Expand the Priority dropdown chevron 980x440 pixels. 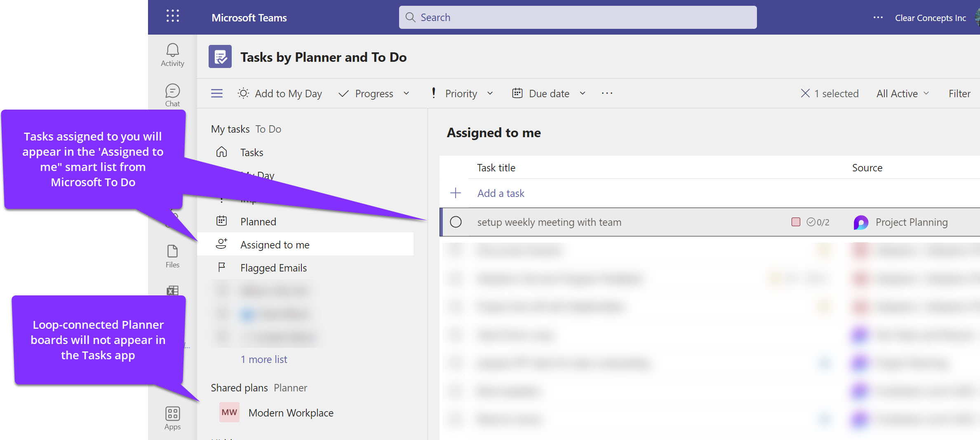pyautogui.click(x=490, y=94)
